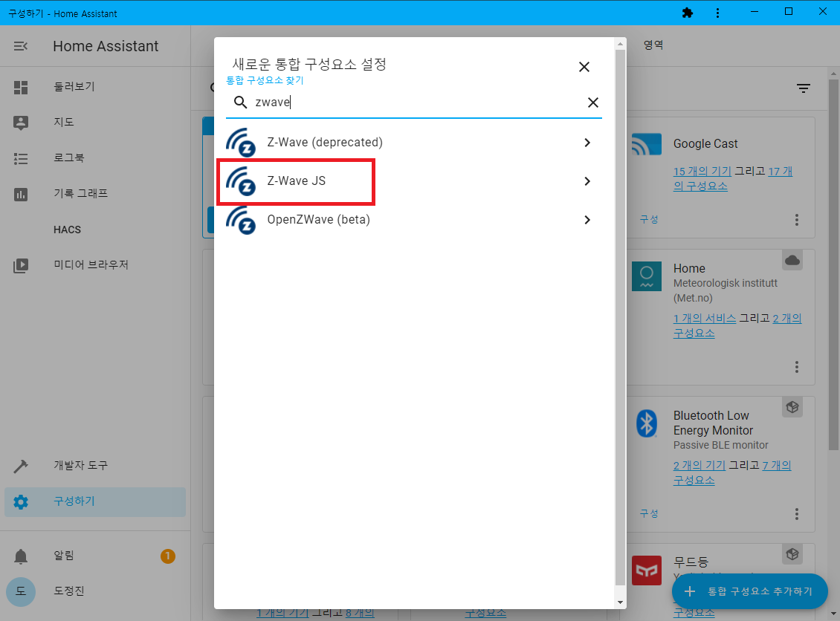840x621 pixels.
Task: Click the search magnifier icon in dialog
Action: point(240,103)
